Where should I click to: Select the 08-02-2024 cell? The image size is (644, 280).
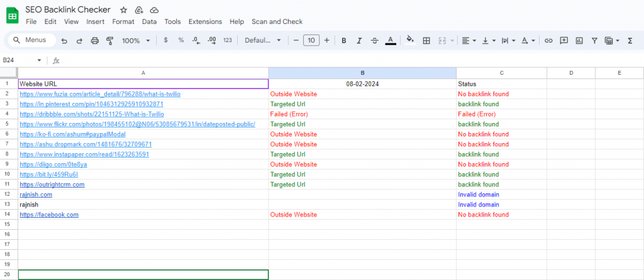[x=362, y=84]
